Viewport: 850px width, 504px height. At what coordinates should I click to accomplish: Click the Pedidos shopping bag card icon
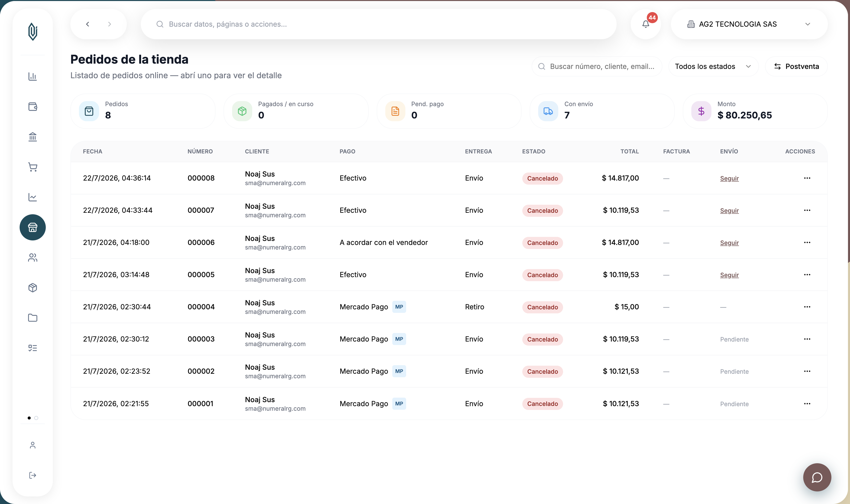click(89, 111)
